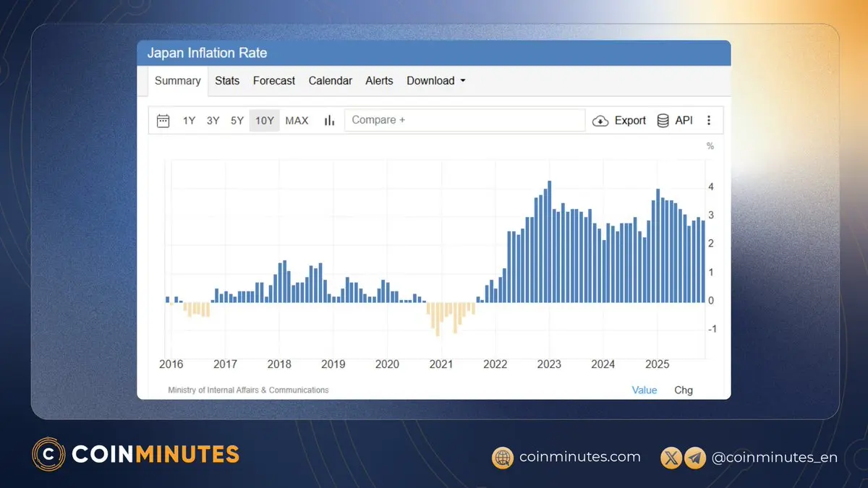Click the Export text button
Image resolution: width=868 pixels, height=488 pixels.
coord(630,121)
